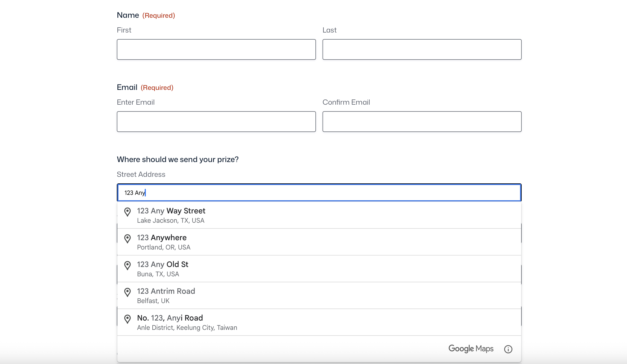
Task: Click into the Confirm Email field
Action: (422, 122)
